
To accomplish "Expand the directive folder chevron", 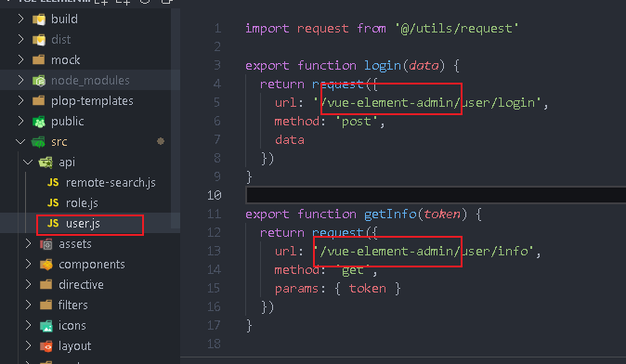I will 29,284.
